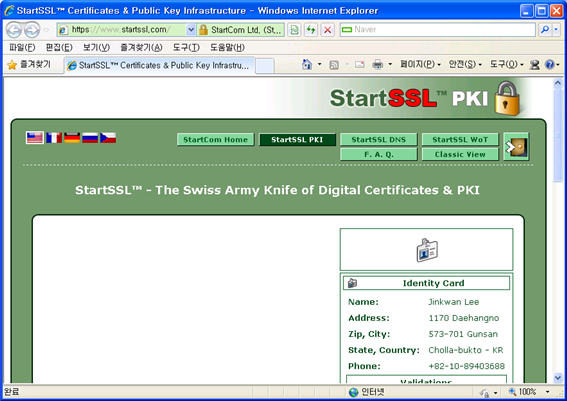567x401 pixels.
Task: Click the StartCom Home button
Action: 216,140
